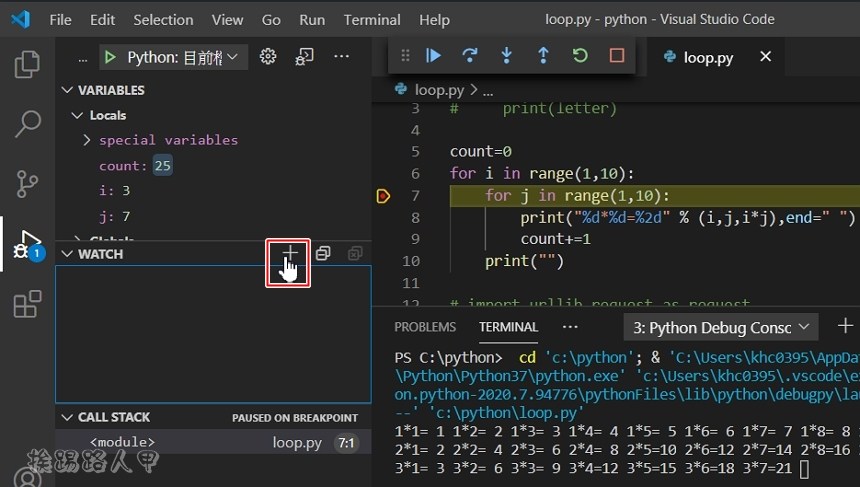
Task: Open the Extensions view icon
Action: point(27,303)
